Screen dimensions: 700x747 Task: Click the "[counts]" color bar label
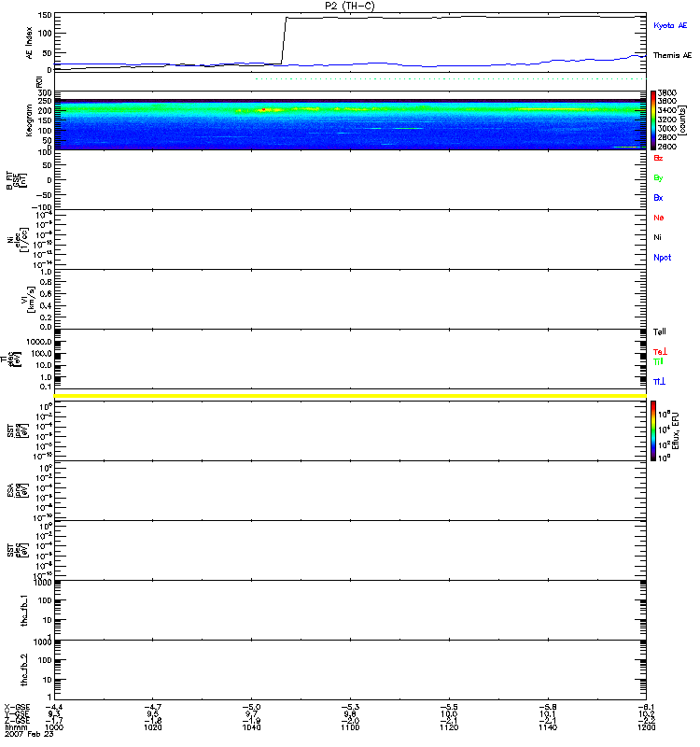pyautogui.click(x=682, y=120)
